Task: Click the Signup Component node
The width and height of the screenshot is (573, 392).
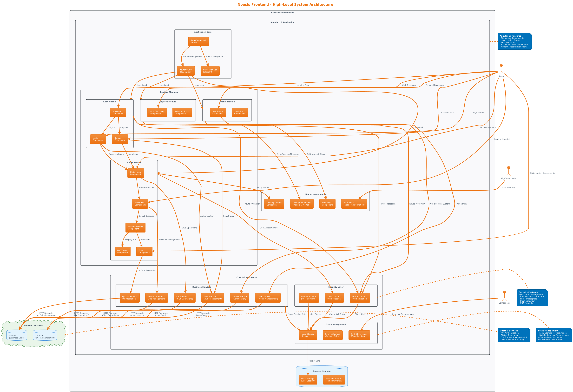Action: click(x=120, y=139)
